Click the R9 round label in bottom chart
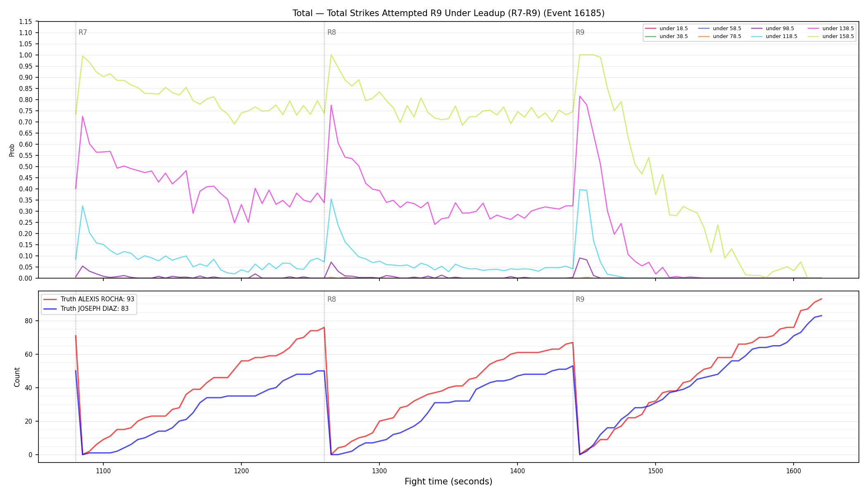 [x=580, y=299]
